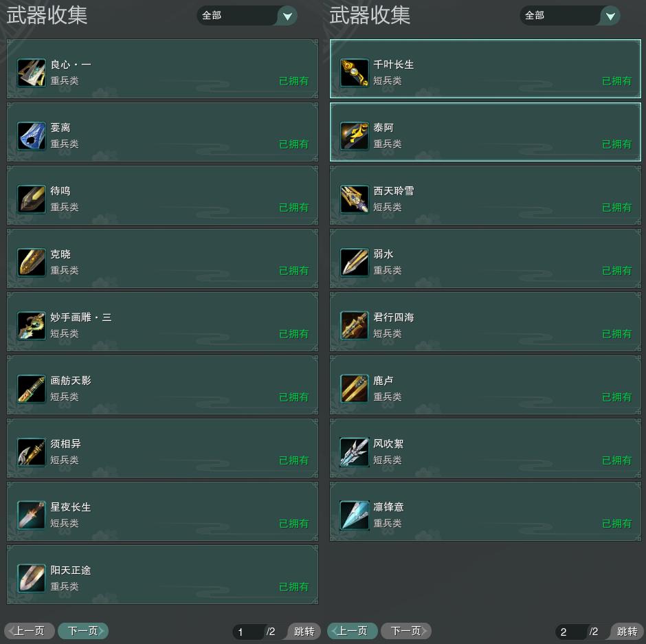This screenshot has height=644, width=646.
Task: Select the 千叶长生 weapon icon
Action: 355,73
